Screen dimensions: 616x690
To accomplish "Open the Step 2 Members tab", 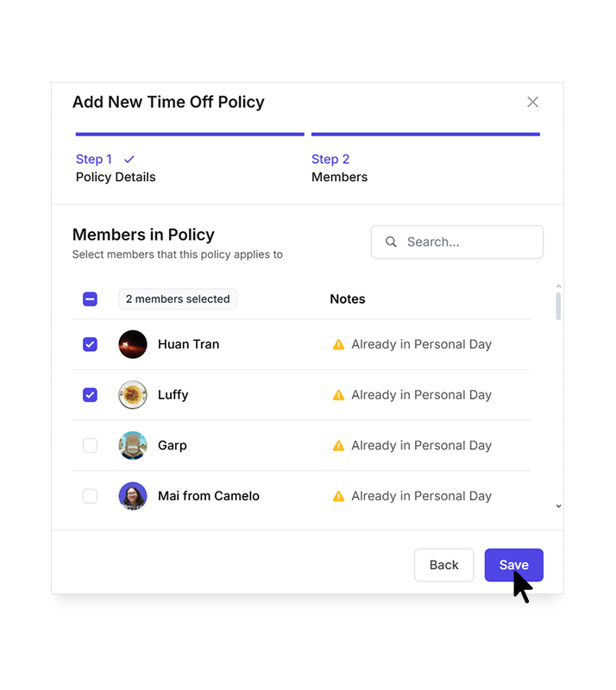I will [339, 168].
